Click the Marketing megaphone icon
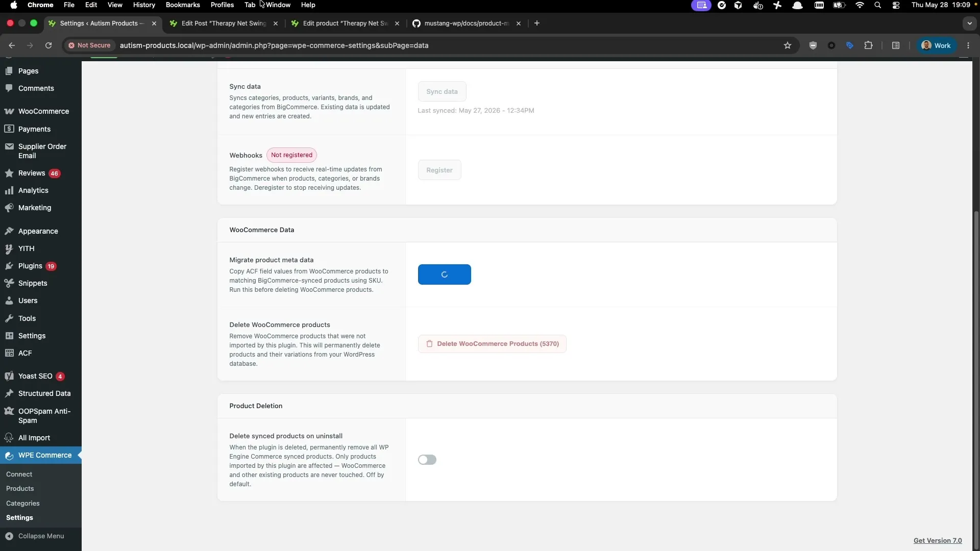980x551 pixels. pos(9,208)
